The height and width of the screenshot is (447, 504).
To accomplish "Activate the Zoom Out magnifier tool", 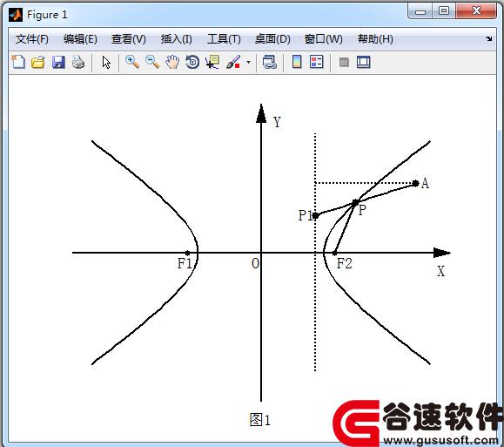I will 152,62.
